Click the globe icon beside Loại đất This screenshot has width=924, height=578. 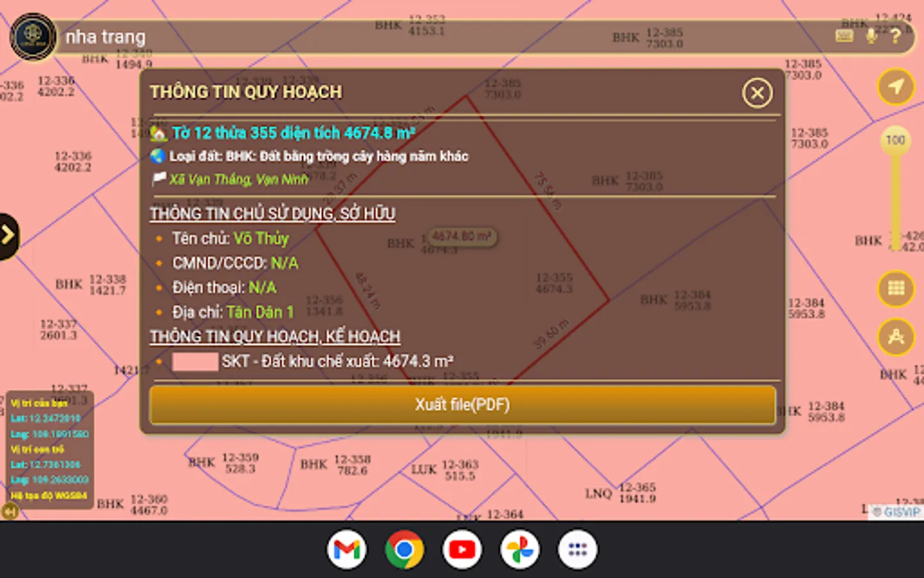coord(158,156)
